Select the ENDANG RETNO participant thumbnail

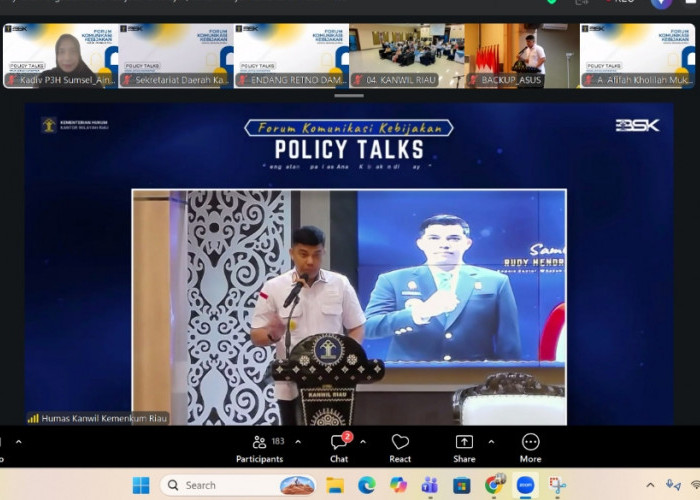pos(291,56)
